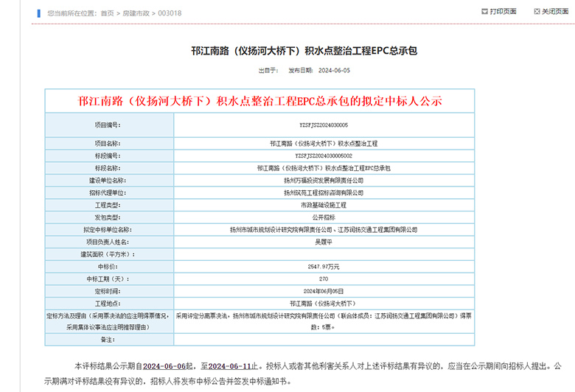
Task: Click underlined start date 2024-06-06
Action: [164, 366]
